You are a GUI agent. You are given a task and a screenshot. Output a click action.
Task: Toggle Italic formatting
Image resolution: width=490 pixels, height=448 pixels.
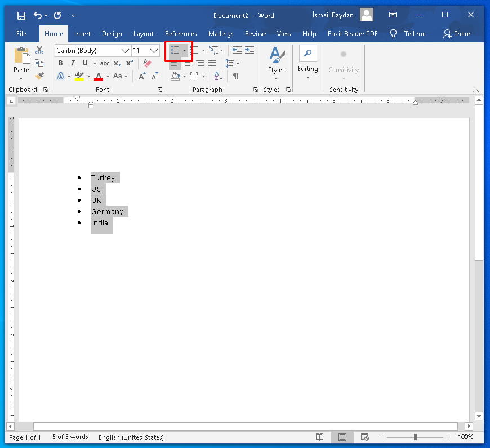[73, 63]
